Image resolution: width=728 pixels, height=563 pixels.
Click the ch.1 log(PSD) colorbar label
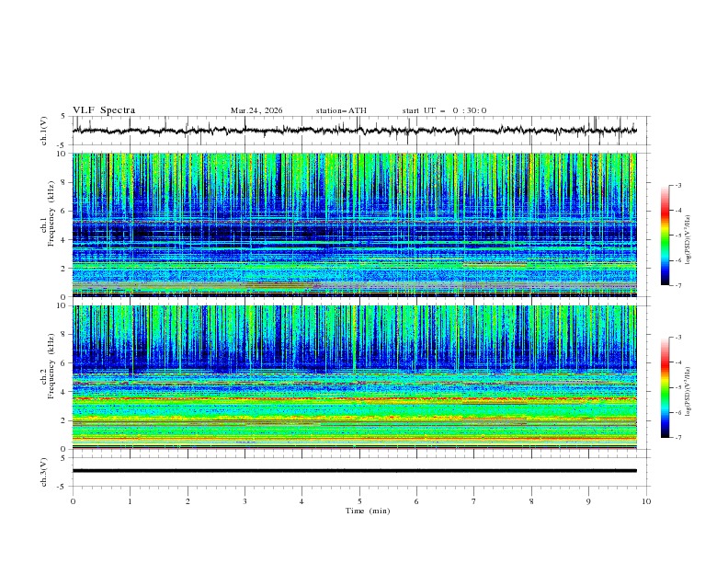[688, 240]
